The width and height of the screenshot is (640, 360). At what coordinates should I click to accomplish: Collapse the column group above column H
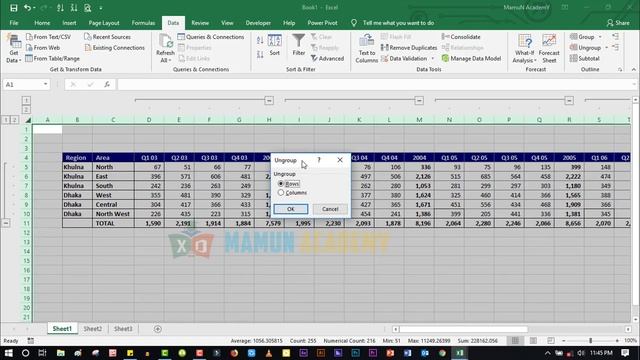coord(269,100)
